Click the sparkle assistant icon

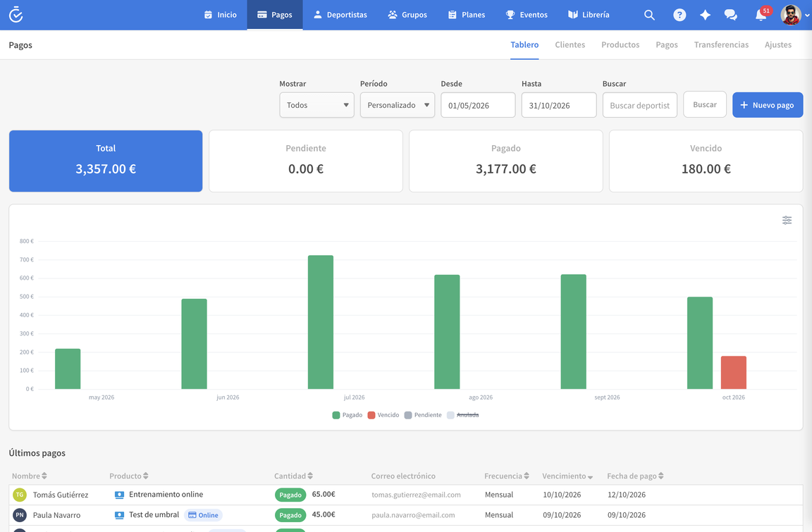pyautogui.click(x=705, y=15)
